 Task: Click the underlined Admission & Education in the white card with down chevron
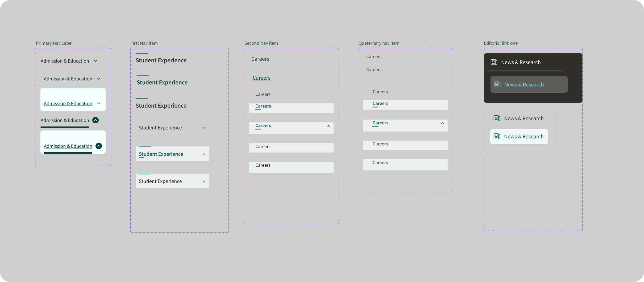(68, 104)
